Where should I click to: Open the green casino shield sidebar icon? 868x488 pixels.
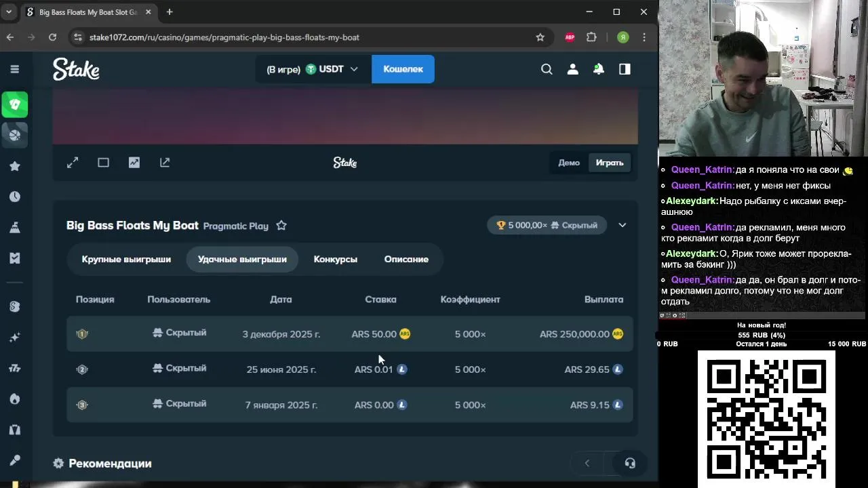tap(14, 104)
